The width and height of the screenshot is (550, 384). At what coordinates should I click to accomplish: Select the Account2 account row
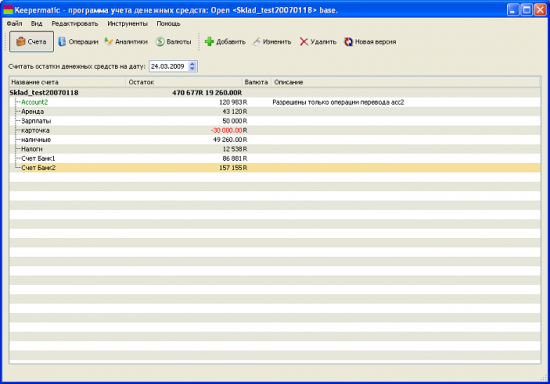coord(275,102)
